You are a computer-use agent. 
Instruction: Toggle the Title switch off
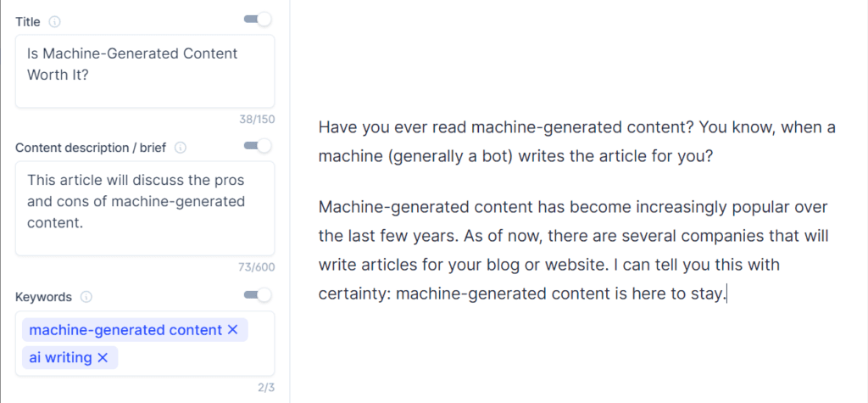(258, 20)
